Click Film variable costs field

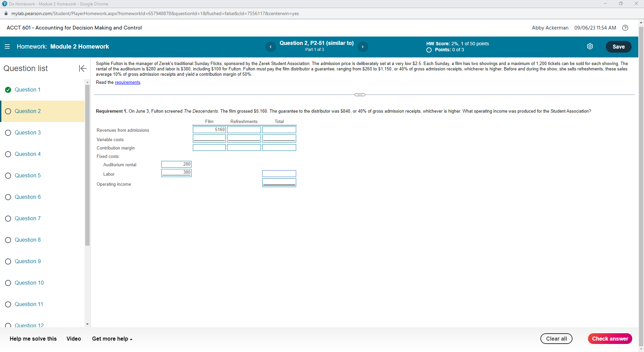(x=209, y=138)
